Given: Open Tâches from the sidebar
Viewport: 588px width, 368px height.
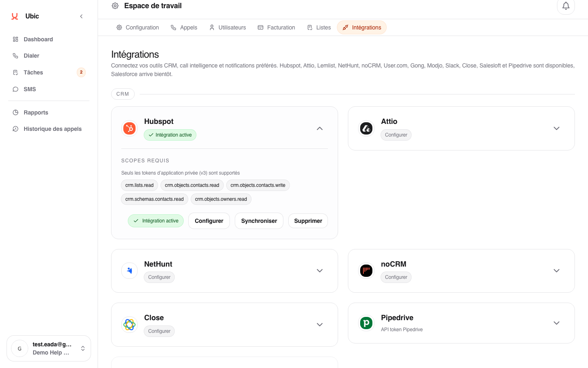Looking at the screenshot, I should [49, 72].
